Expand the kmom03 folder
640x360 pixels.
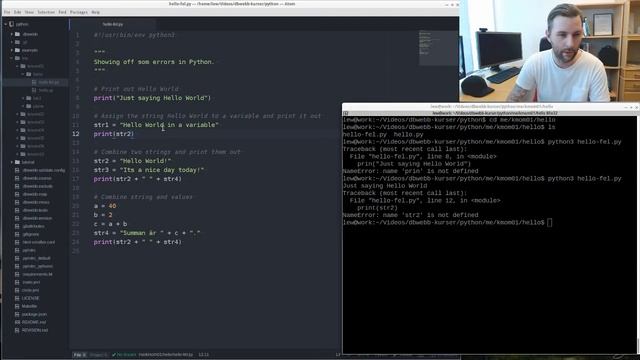pyautogui.click(x=18, y=122)
